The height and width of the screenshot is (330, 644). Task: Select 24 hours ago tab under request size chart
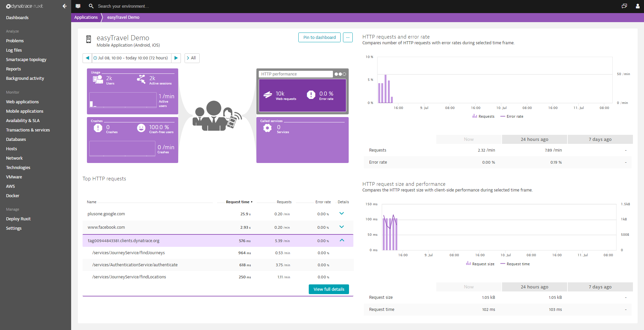pyautogui.click(x=534, y=287)
